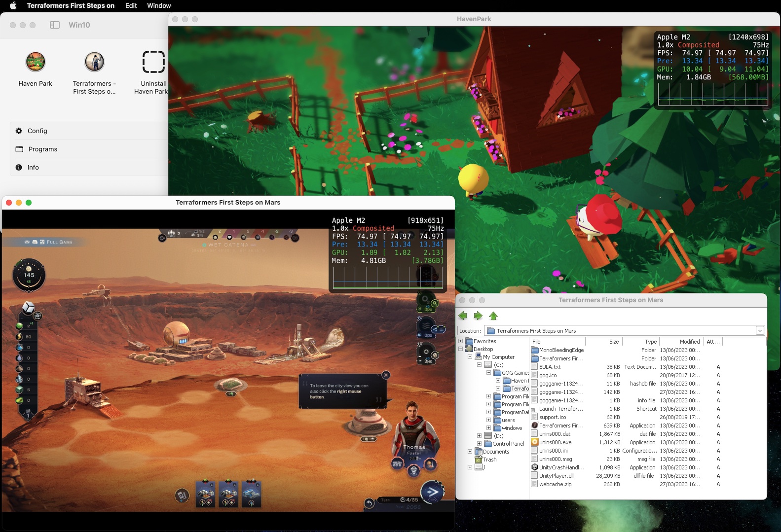Expand the Favorites tree node
The height and width of the screenshot is (532, 781).
point(461,341)
